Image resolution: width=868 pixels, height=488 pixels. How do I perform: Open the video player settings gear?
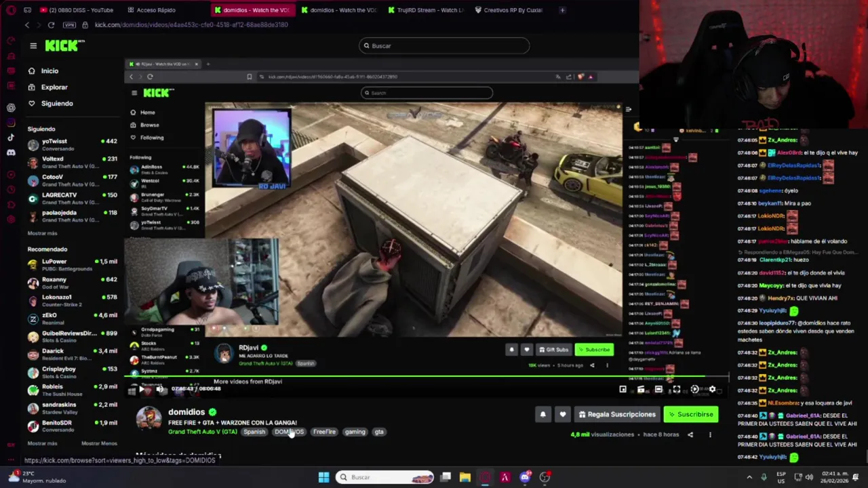pos(712,389)
